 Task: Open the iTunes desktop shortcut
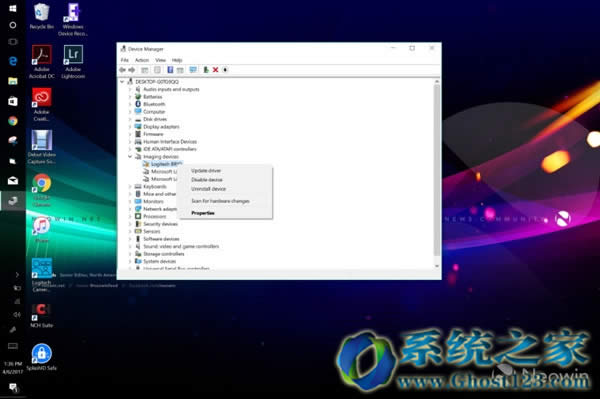click(x=42, y=230)
